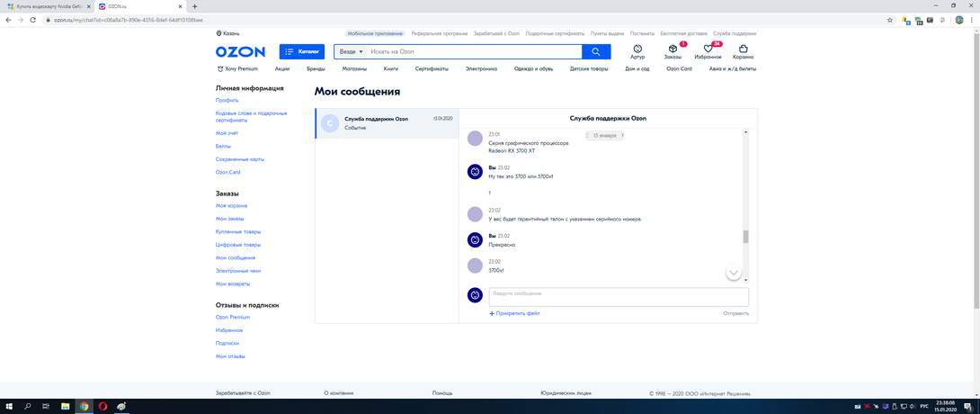Open the Ozon logo home page
This screenshot has width=980, height=414.
[240, 51]
